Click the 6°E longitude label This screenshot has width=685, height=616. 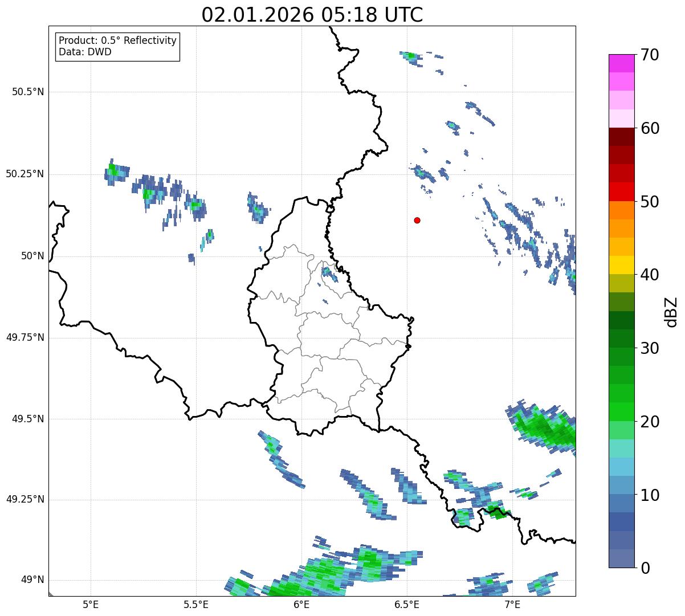[x=301, y=604]
